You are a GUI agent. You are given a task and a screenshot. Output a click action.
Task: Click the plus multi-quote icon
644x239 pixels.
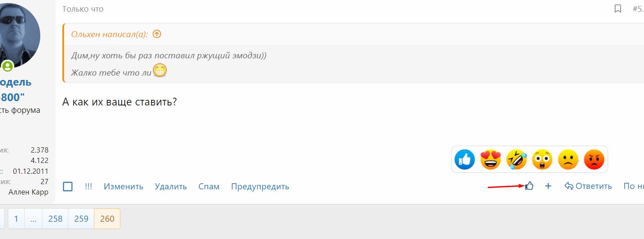(548, 186)
